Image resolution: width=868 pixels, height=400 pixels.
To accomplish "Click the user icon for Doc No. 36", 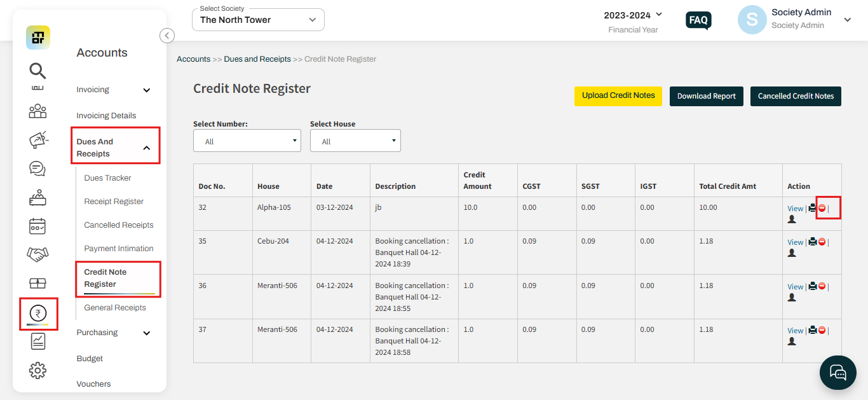I will (792, 296).
